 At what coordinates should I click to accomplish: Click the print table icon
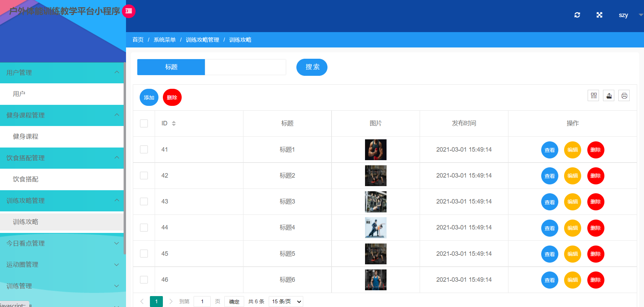624,96
